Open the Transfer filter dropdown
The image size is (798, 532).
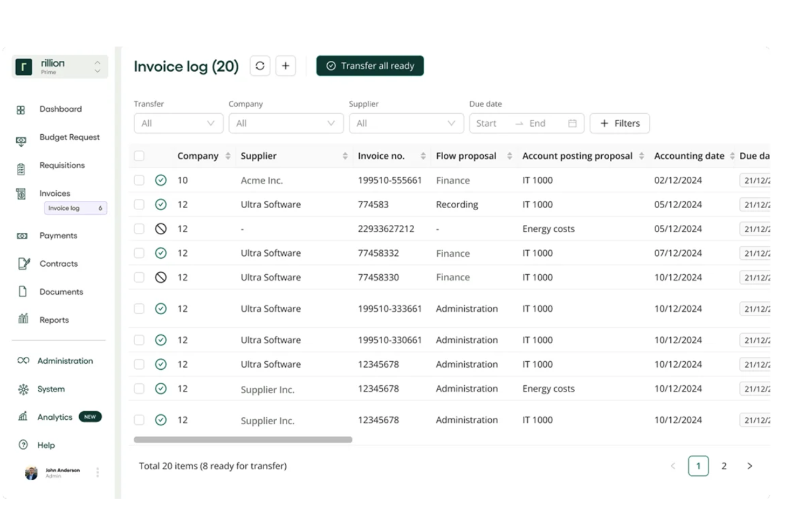pos(178,123)
